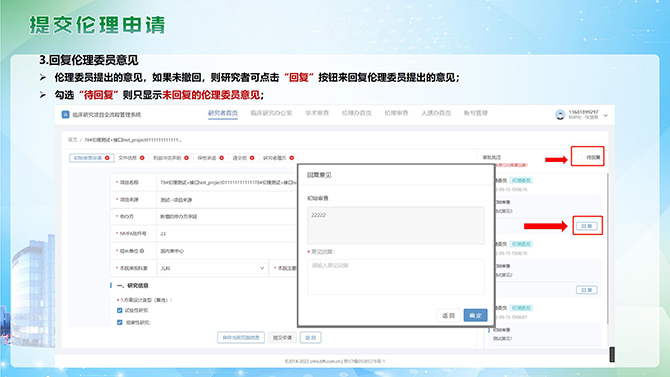
Task: Click the phone number 13681899297 text
Action: pyautogui.click(x=583, y=112)
